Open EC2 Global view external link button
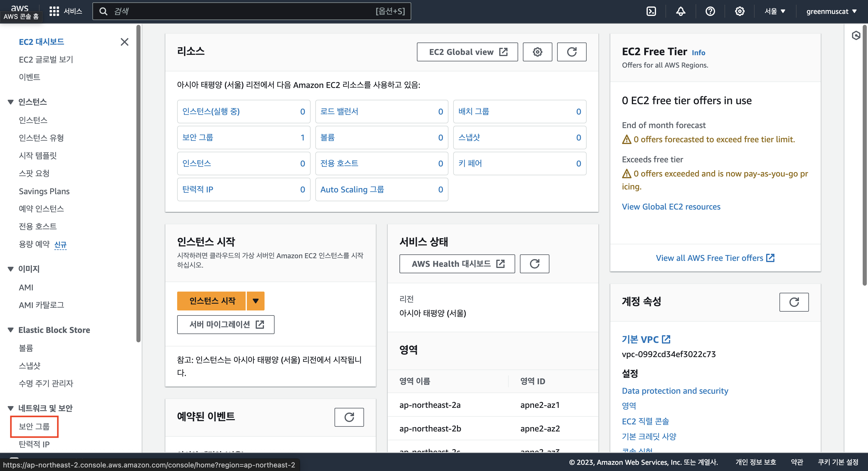 tap(467, 52)
